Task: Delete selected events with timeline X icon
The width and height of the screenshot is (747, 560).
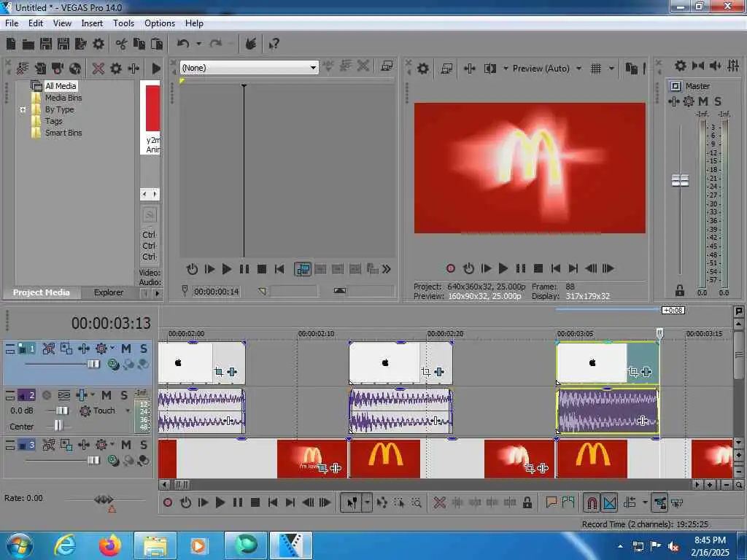Action: pos(440,503)
